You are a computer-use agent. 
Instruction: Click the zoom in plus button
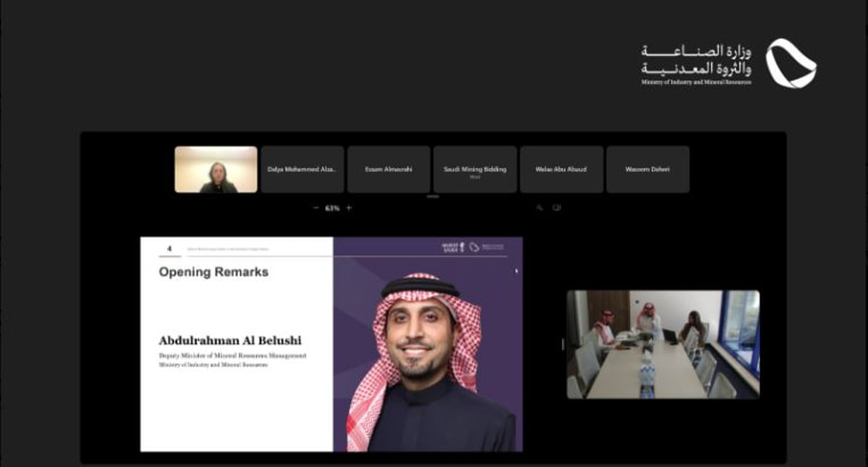click(349, 208)
